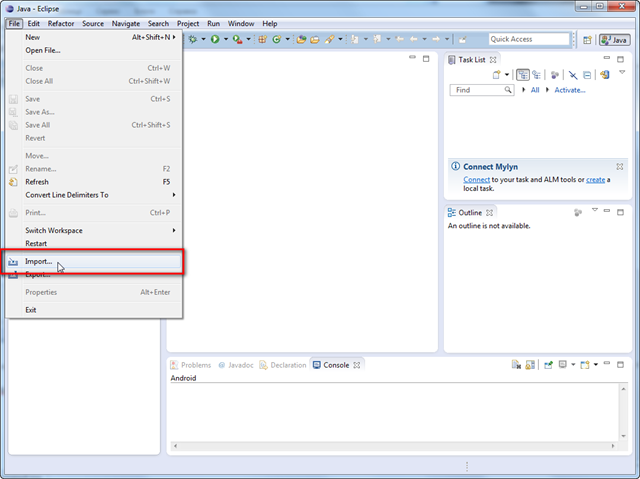The image size is (640, 479).
Task: Select Import... from the File menu
Action: (94, 262)
